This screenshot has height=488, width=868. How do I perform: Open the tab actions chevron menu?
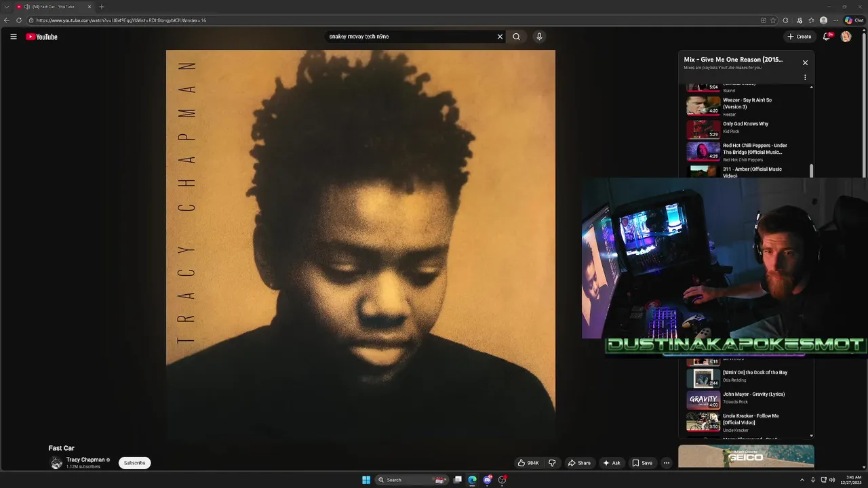coord(6,7)
